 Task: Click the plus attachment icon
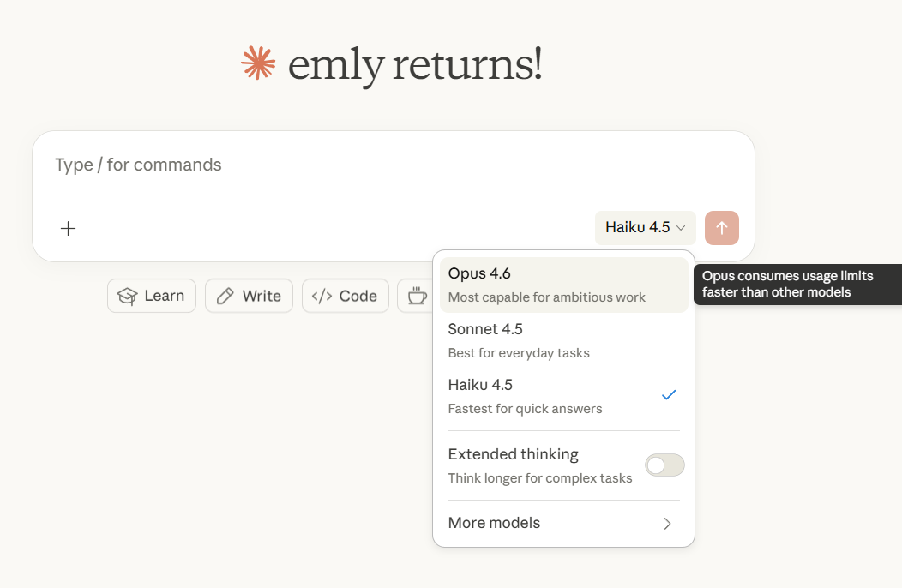(x=68, y=228)
